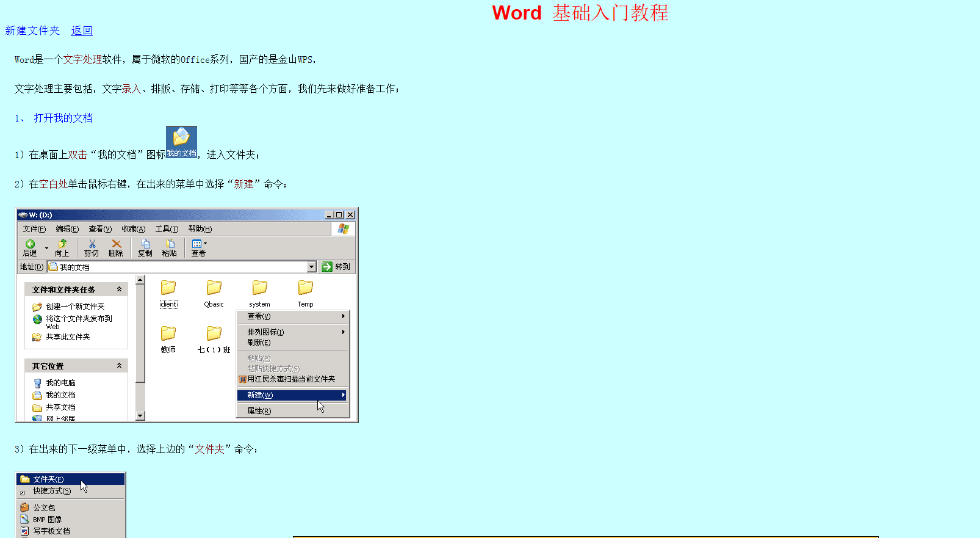Click the 我的文档 desktop icon image
980x538 pixels.
click(181, 142)
